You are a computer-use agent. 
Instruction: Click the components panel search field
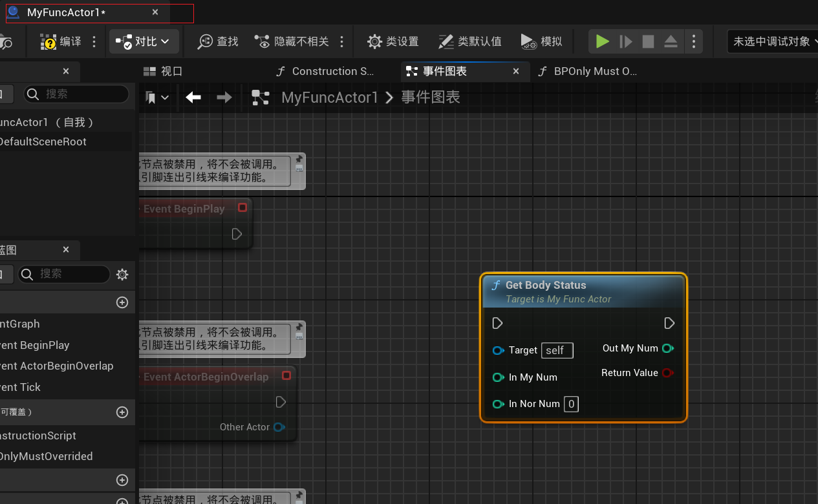coord(76,94)
